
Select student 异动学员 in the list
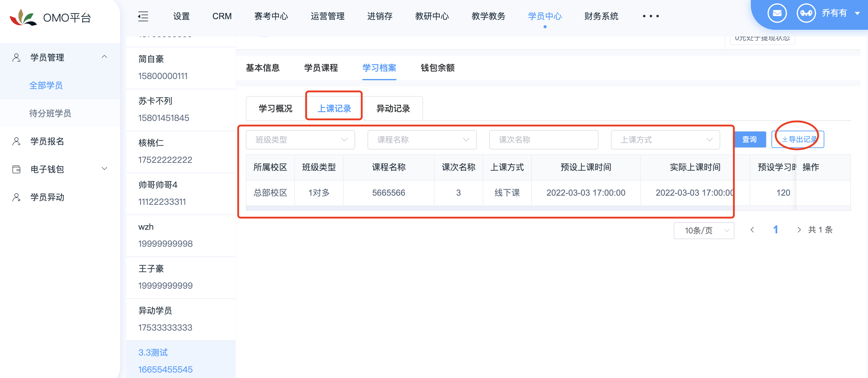click(x=181, y=319)
